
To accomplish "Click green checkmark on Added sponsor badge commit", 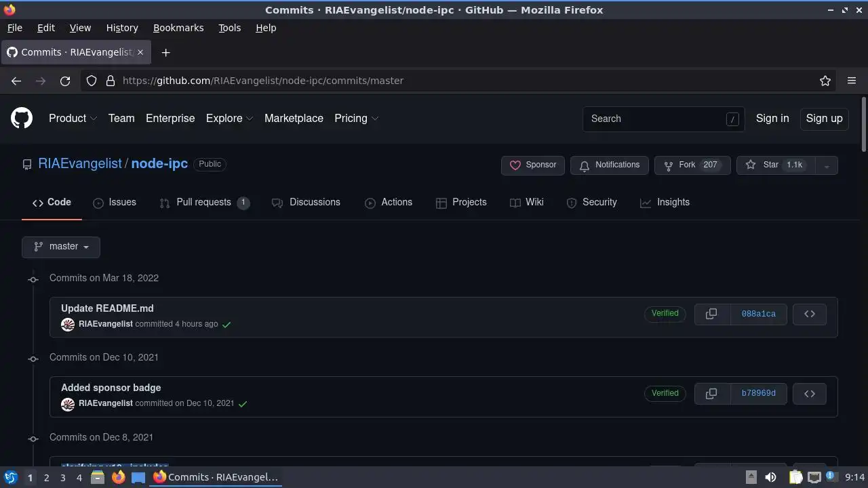I will click(243, 404).
